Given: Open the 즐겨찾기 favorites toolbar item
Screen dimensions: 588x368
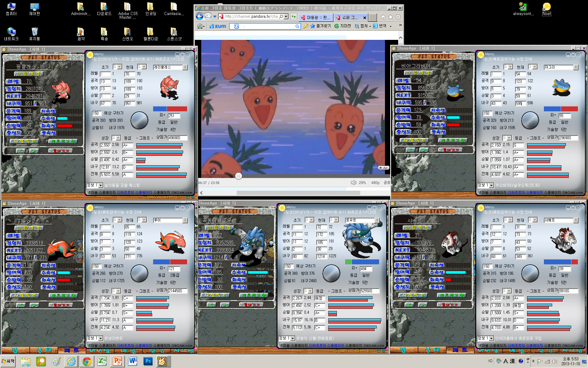Looking at the screenshot, I should (x=320, y=26).
